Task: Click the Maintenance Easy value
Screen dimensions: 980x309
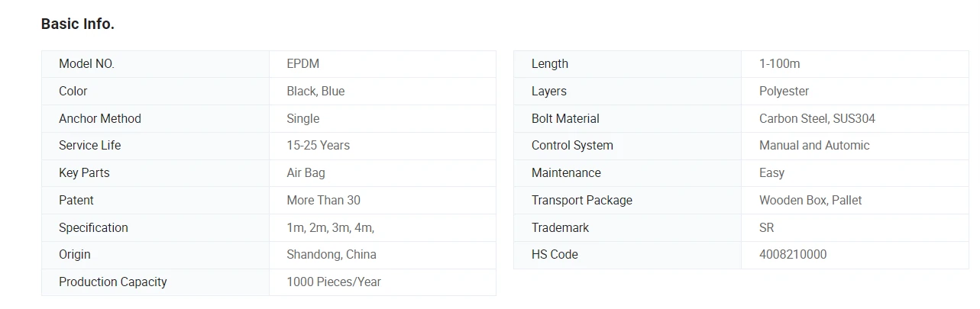Action: 771,173
